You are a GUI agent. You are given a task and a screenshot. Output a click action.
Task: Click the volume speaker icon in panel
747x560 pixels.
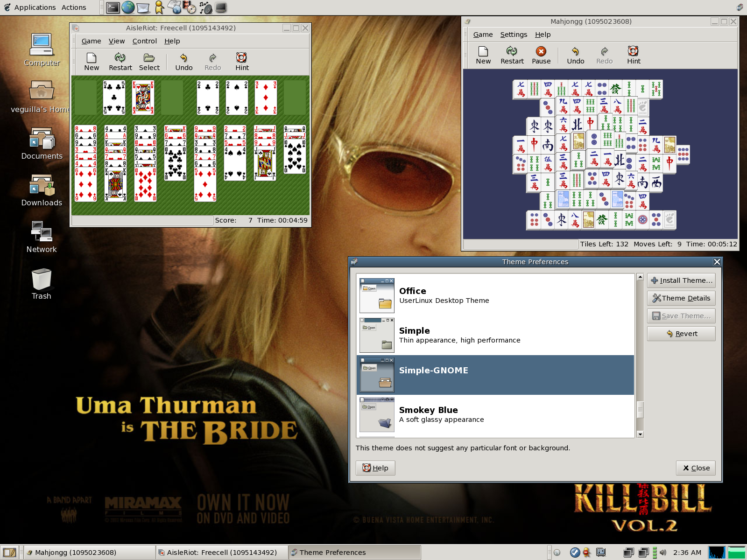(663, 553)
